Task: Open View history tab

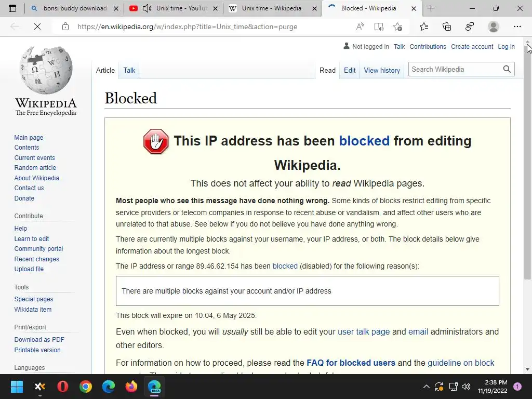Action: (382, 70)
